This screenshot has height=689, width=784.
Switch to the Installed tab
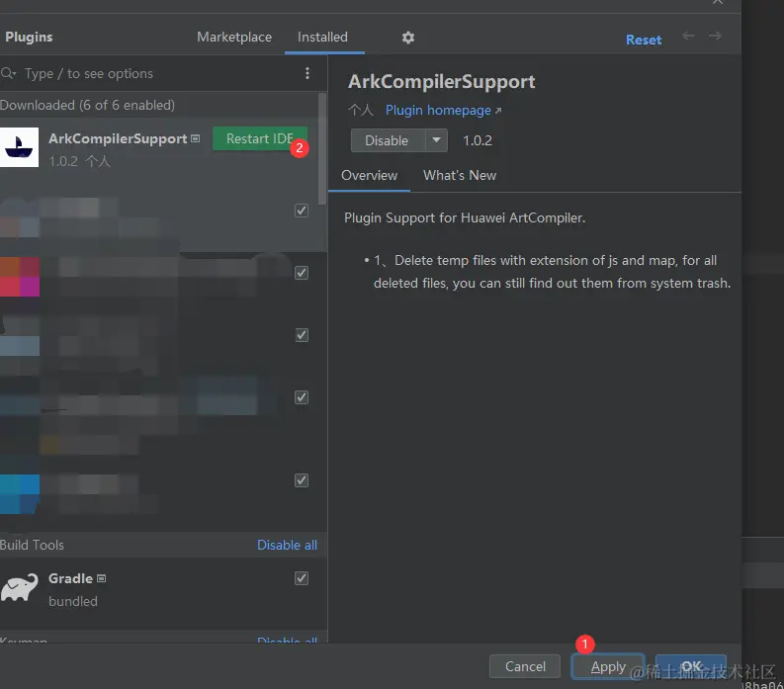322,37
